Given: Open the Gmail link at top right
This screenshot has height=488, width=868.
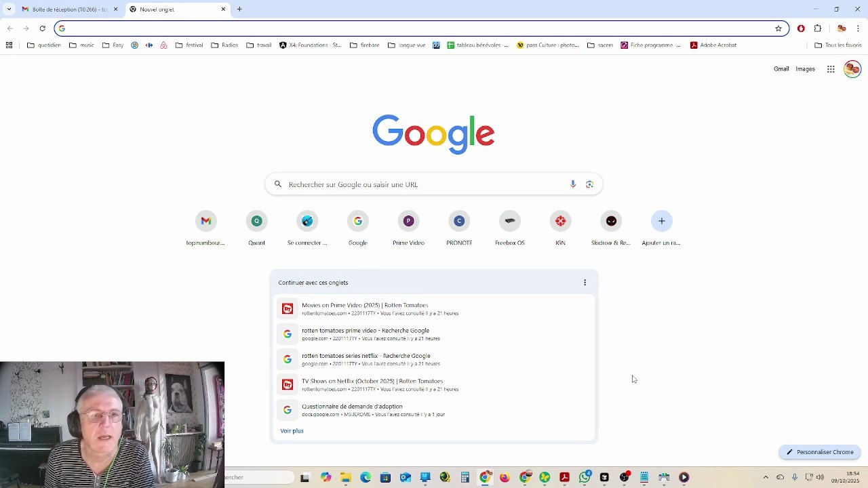Looking at the screenshot, I should 781,69.
